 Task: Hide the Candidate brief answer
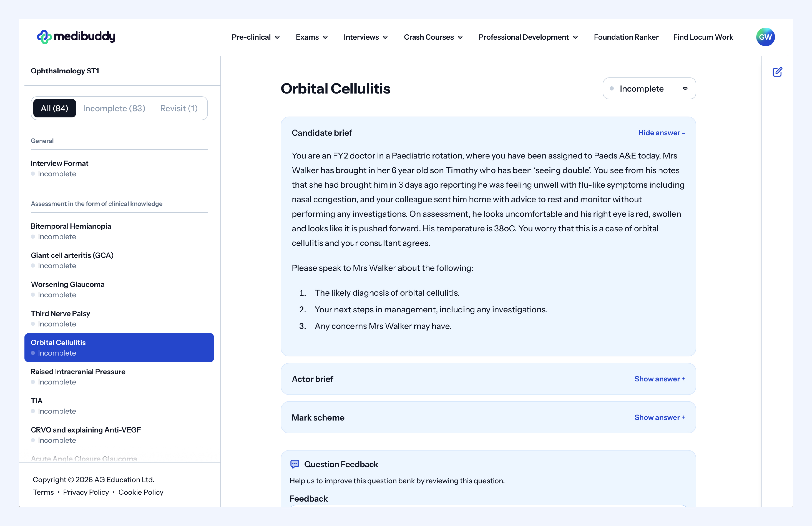click(661, 133)
